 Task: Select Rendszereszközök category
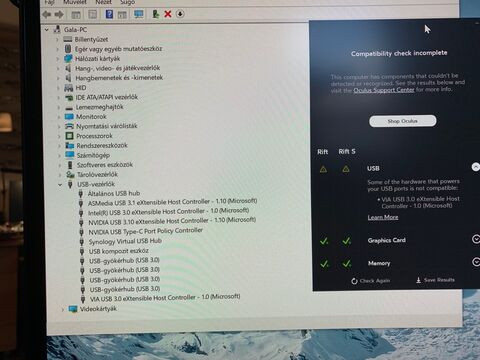102,146
